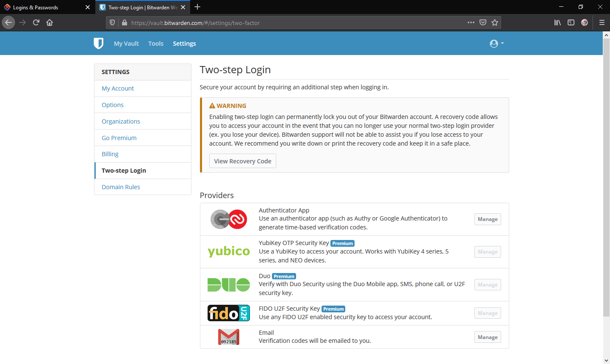Open tracking protection shield in address bar
The height and width of the screenshot is (364, 610).
coord(112,23)
